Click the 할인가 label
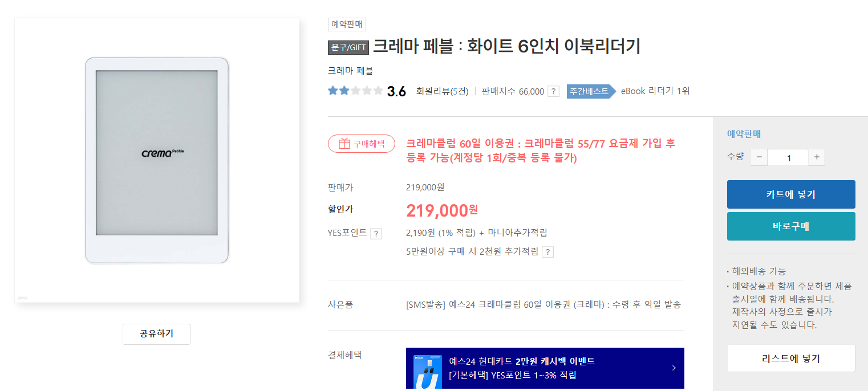868x391 pixels. tap(340, 209)
